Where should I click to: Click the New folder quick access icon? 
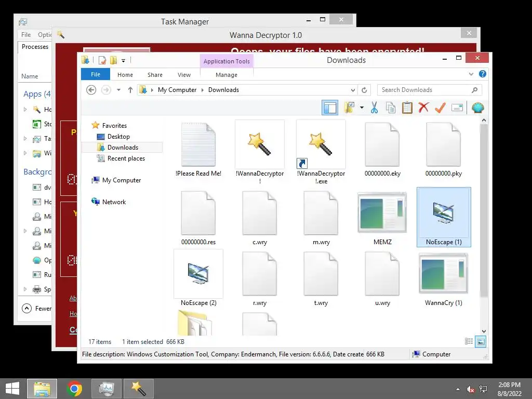tap(113, 60)
